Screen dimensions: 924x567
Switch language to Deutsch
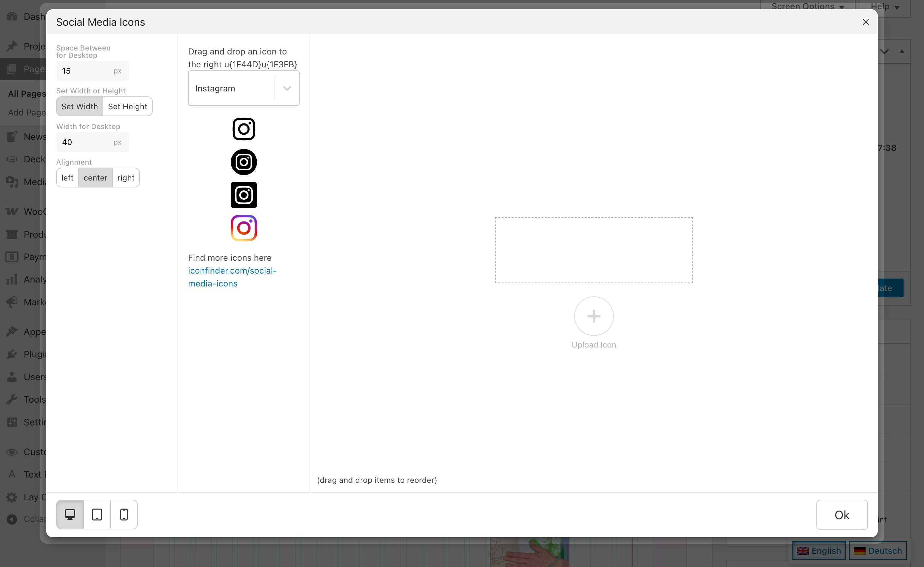click(x=877, y=550)
